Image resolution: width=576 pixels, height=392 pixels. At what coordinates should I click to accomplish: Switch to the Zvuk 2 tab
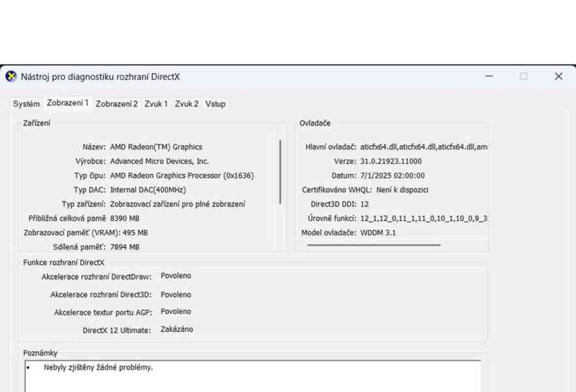186,103
